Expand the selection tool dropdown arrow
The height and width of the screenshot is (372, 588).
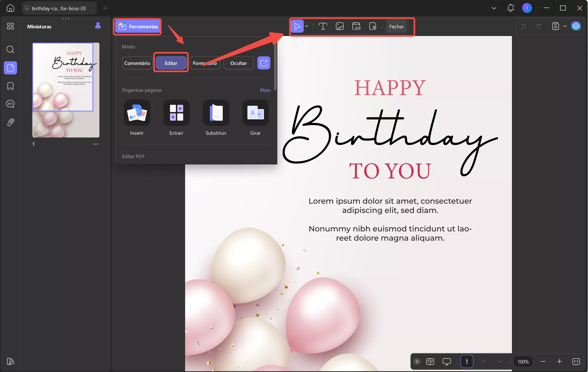pos(307,26)
